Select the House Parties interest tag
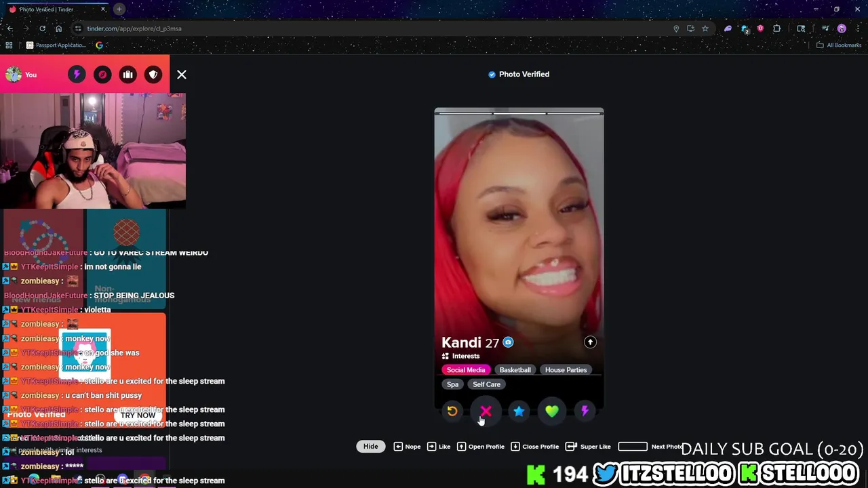Screen dimensions: 868x488 coord(566,370)
